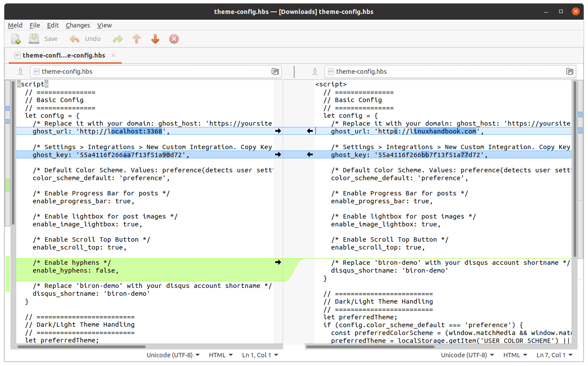Open the file browser for the right pane
The height and width of the screenshot is (366, 588).
click(570, 71)
